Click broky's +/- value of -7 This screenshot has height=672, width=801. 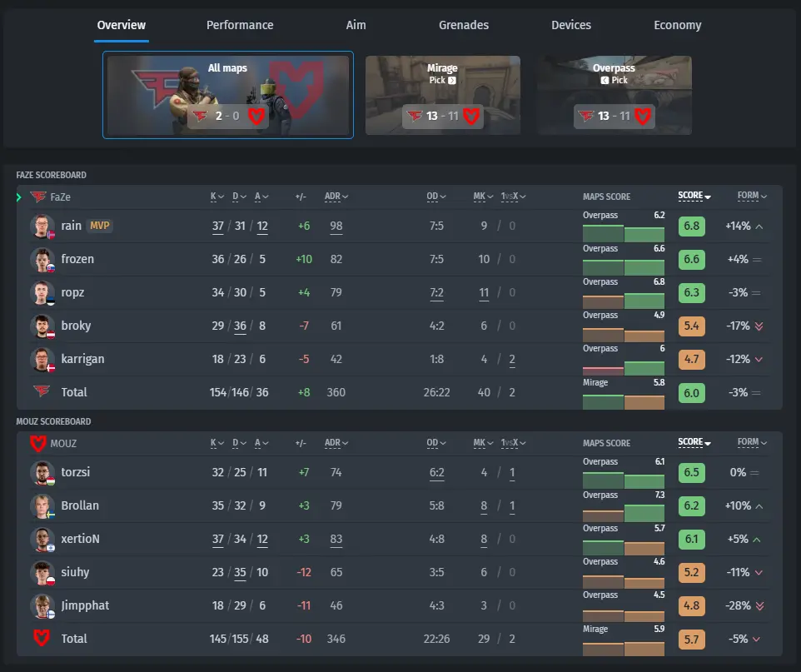click(304, 326)
